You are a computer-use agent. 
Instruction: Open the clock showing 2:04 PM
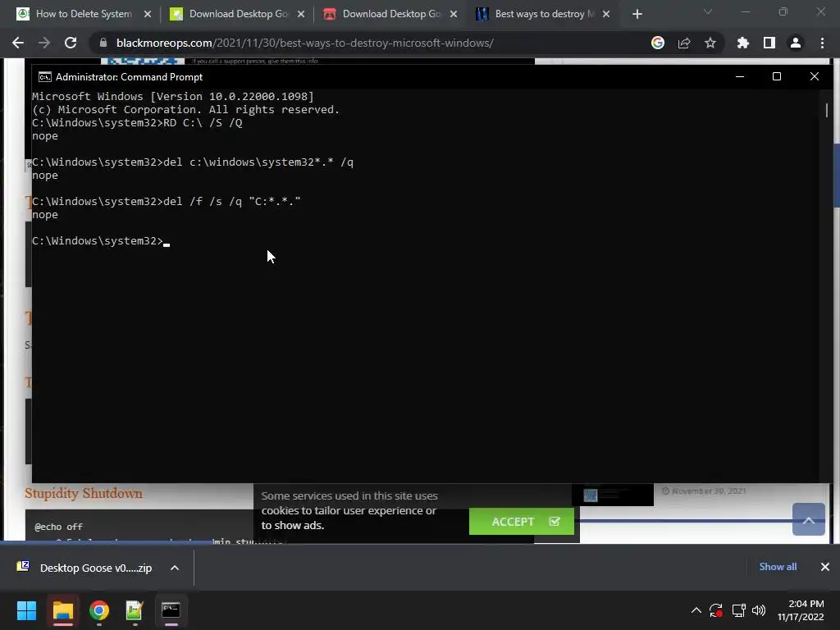pos(801,610)
